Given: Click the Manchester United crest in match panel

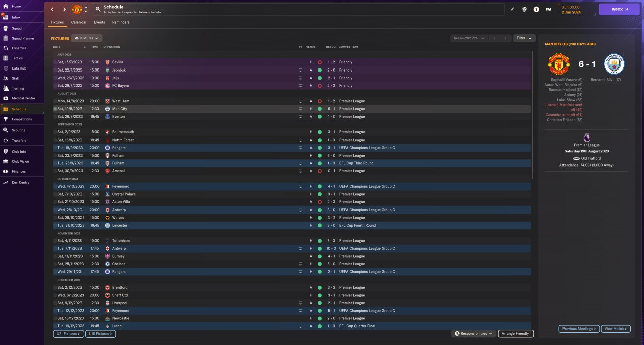Looking at the screenshot, I should click(x=558, y=64).
